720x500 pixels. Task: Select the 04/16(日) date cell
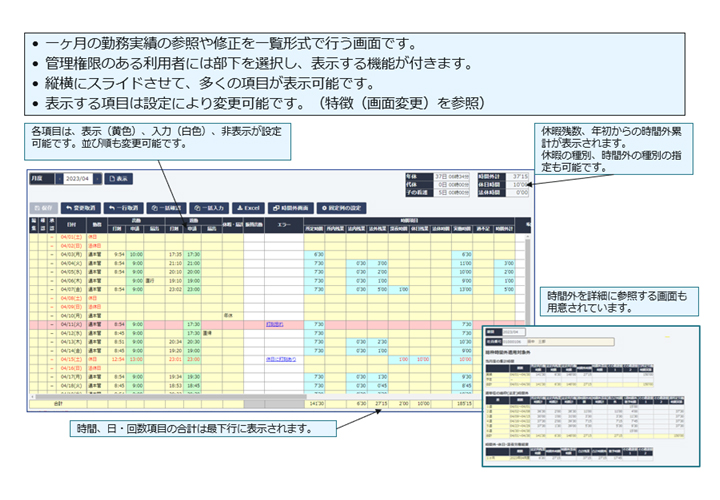pyautogui.click(x=71, y=368)
